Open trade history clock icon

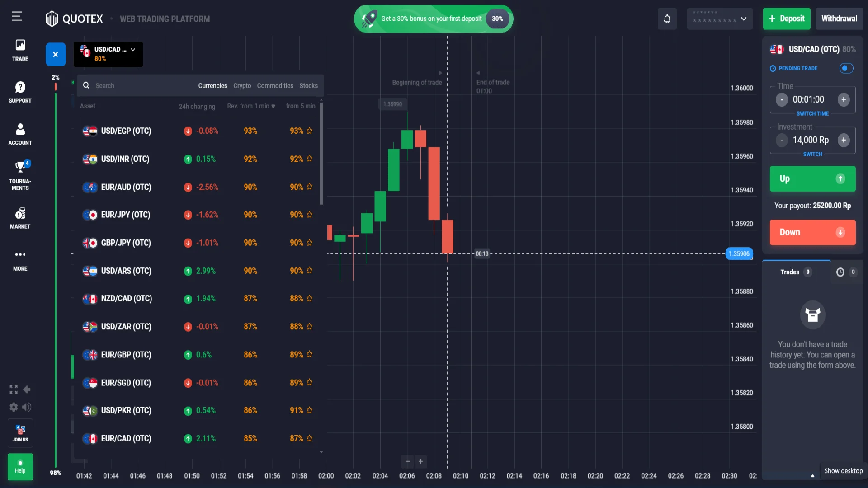pyautogui.click(x=840, y=272)
